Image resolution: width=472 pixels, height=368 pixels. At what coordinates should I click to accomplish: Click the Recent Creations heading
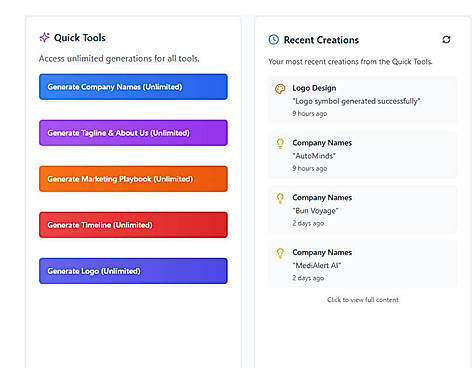click(x=321, y=40)
